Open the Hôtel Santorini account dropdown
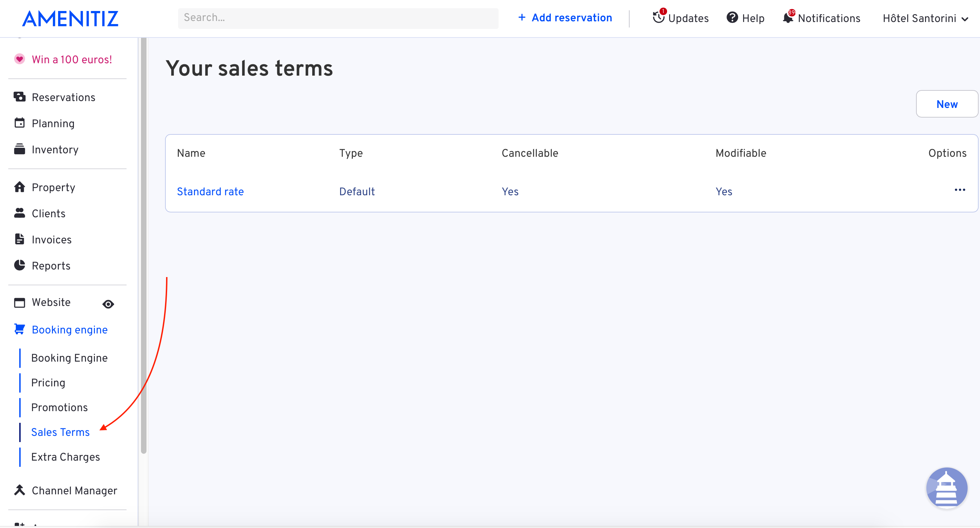 [925, 18]
